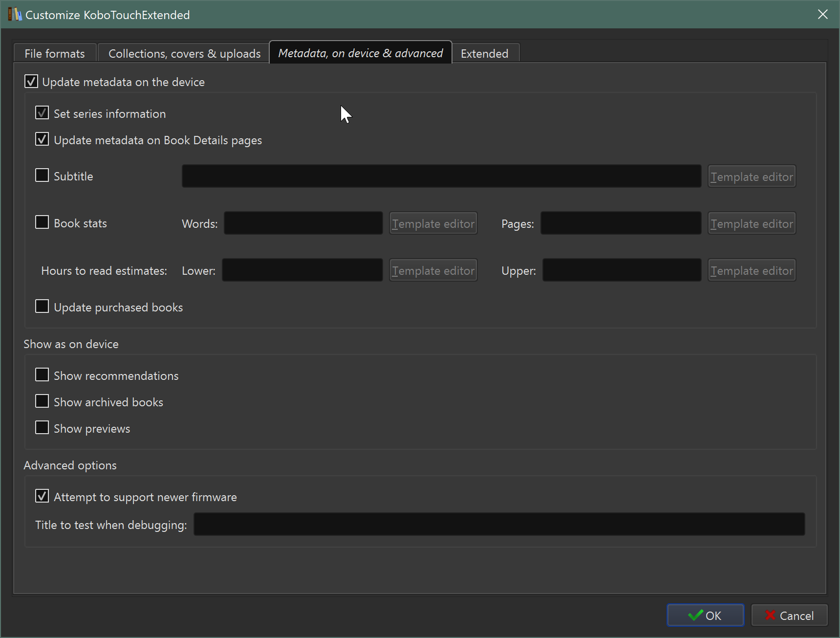Select Metadata, on device & advanced tab
This screenshot has width=840, height=638.
[x=361, y=53]
